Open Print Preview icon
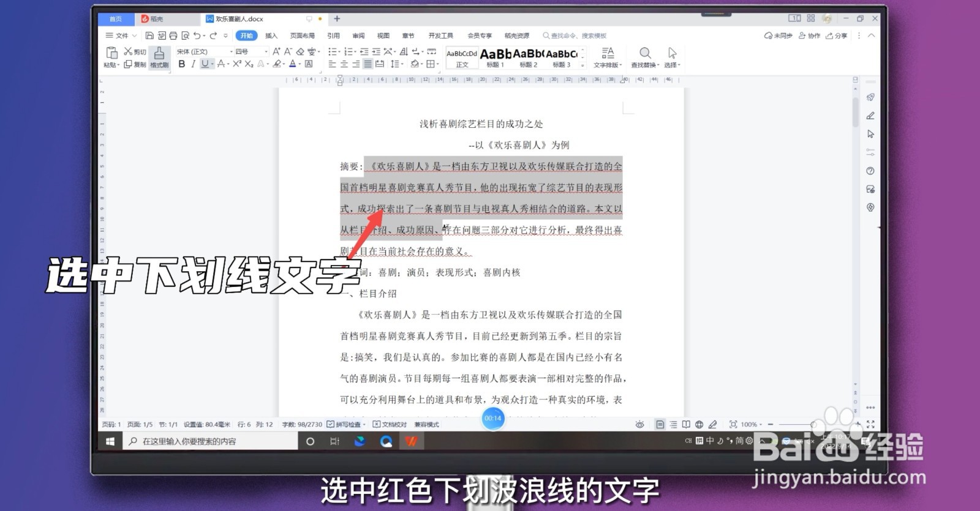Viewport: 980px width, 511px height. point(185,35)
